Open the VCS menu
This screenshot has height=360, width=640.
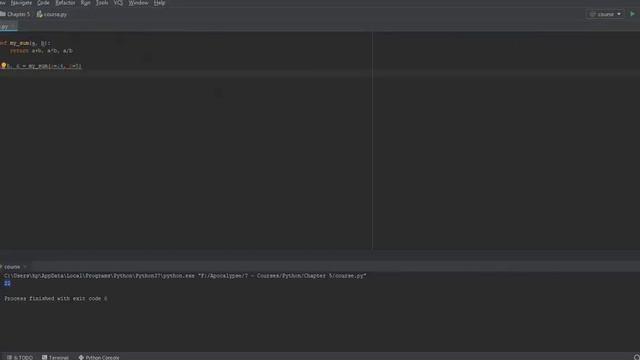118,3
